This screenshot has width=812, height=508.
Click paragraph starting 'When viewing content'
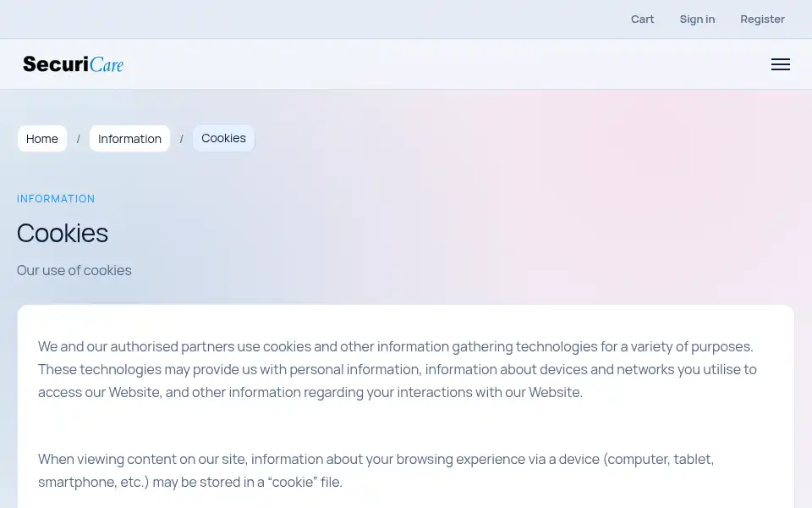click(x=376, y=470)
